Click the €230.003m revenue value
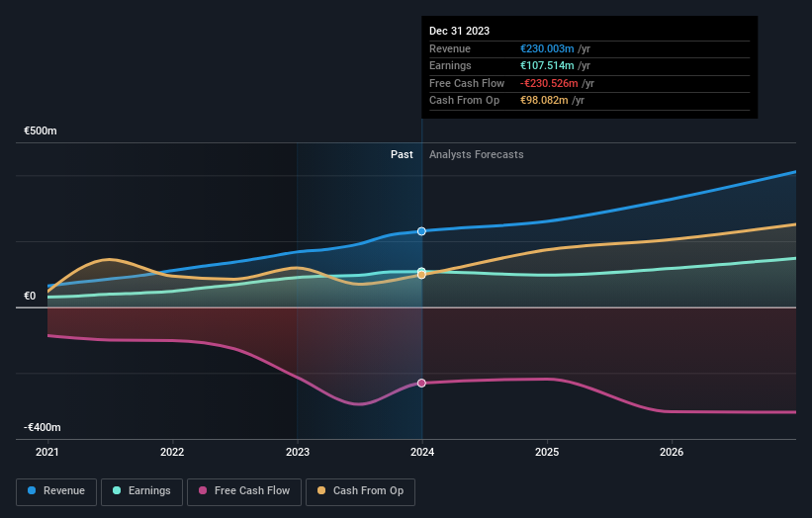This screenshot has height=518, width=812. [x=547, y=48]
